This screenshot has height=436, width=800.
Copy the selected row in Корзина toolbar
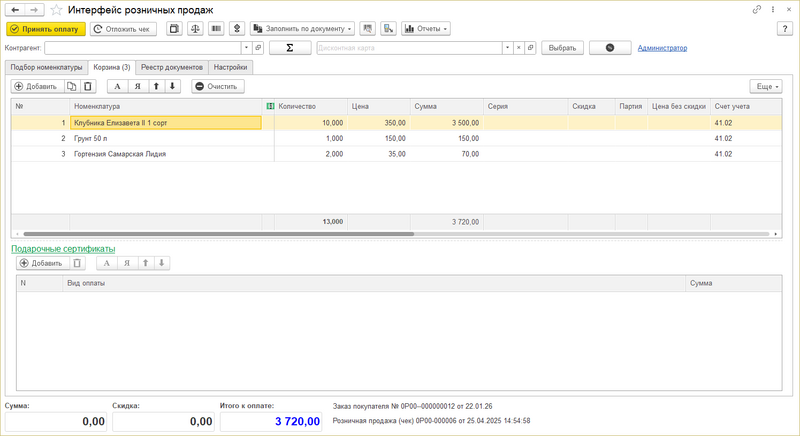pyautogui.click(x=71, y=87)
